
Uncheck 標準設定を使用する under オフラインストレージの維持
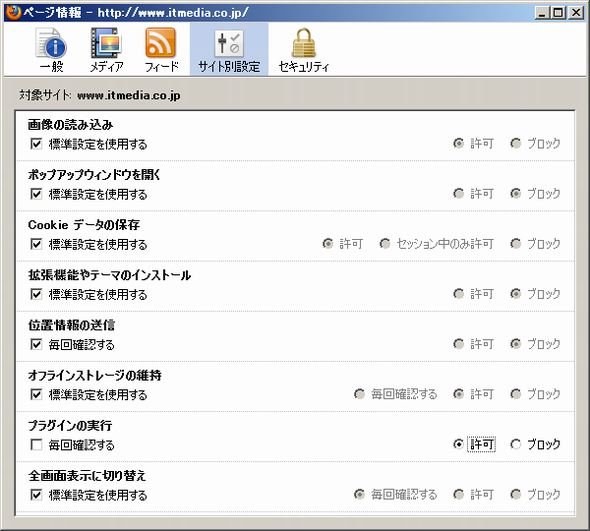pos(36,394)
